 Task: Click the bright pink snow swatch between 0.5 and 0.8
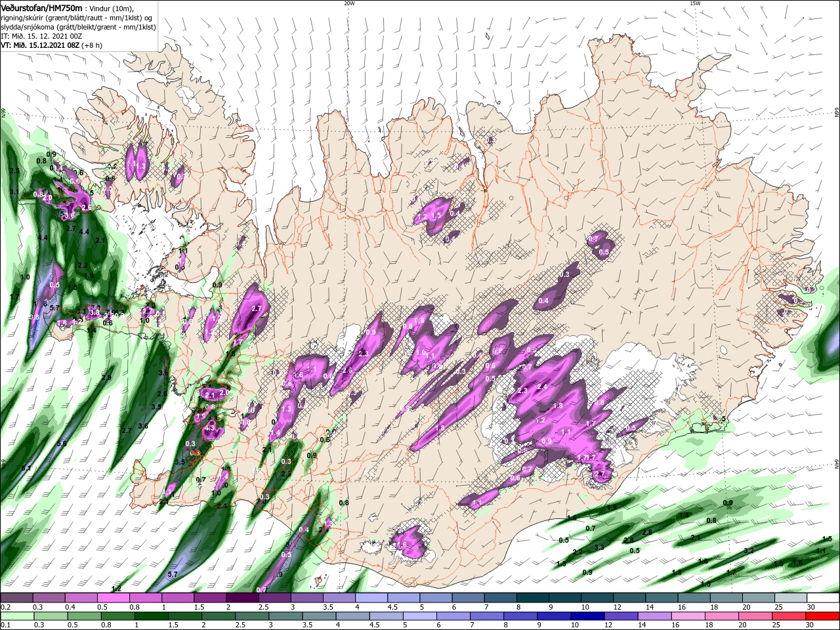pos(113,598)
